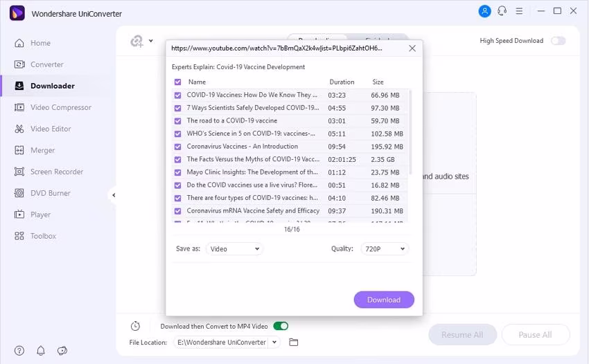Open Video Compressor tool
The height and width of the screenshot is (364, 589).
(61, 107)
